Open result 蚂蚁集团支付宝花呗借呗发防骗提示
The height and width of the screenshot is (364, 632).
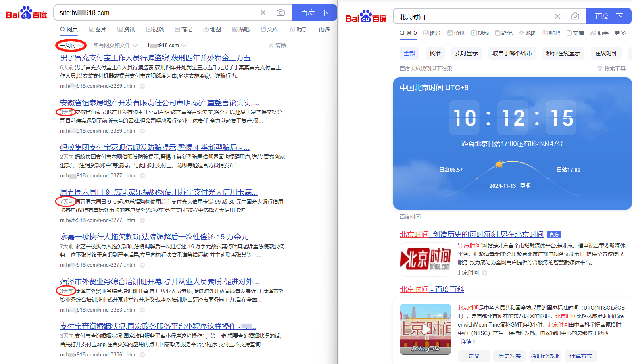pos(155,147)
